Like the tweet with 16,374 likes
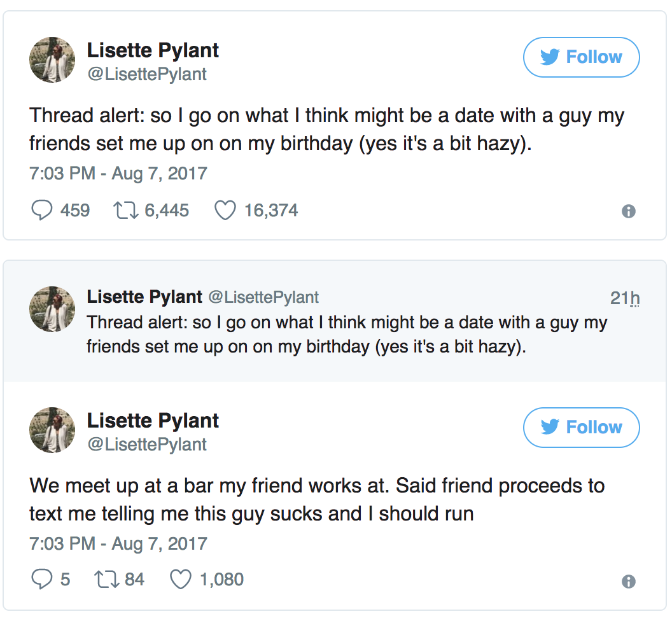Image resolution: width=672 pixels, height=621 pixels. 225,211
